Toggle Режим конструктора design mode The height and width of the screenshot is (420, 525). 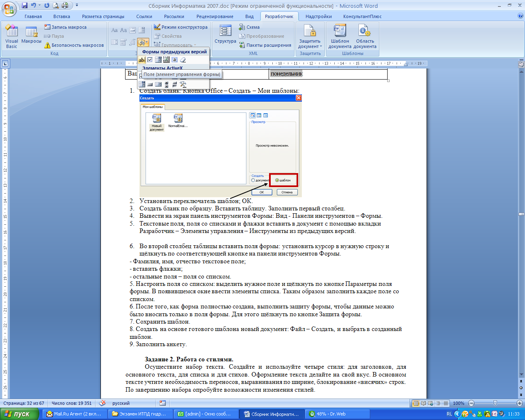coord(181,27)
